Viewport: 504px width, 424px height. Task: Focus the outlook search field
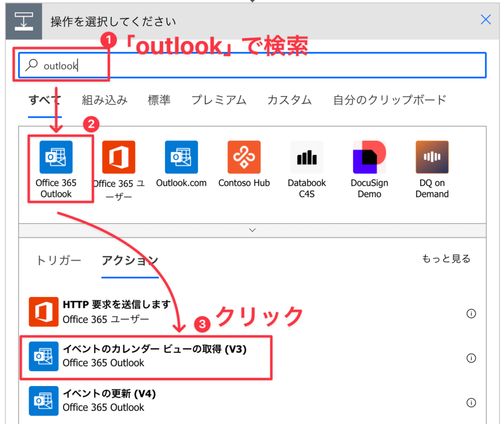tap(252, 65)
